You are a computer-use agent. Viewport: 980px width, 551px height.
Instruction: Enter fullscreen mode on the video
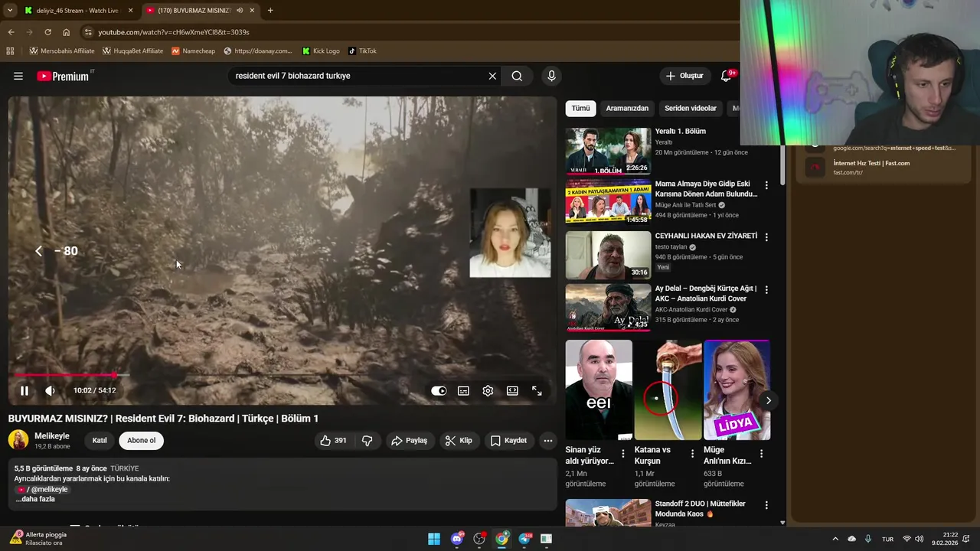point(537,390)
